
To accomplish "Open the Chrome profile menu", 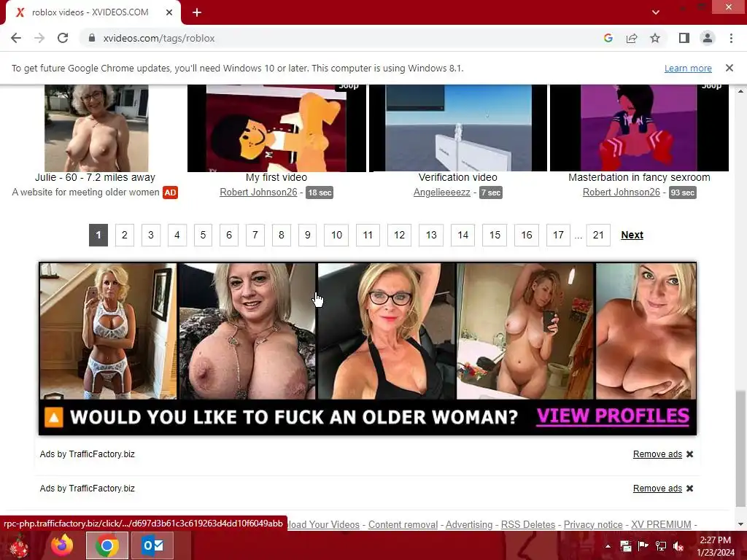I will [708, 38].
